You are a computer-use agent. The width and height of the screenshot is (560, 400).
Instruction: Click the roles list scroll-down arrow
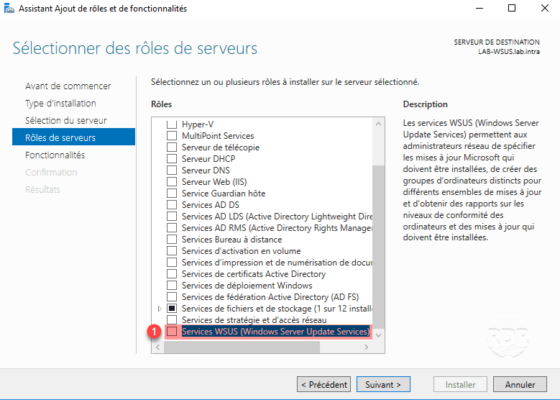[x=379, y=335]
